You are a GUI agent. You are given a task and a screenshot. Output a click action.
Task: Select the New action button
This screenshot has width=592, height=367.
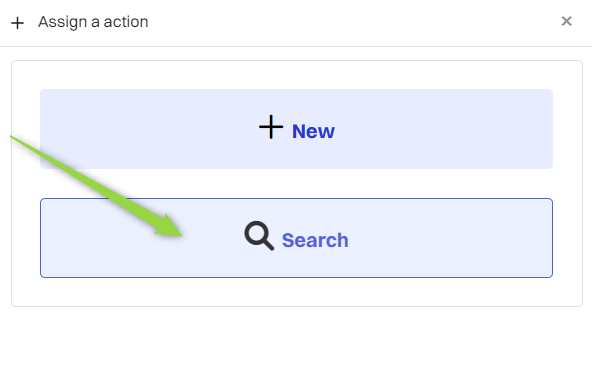point(296,129)
